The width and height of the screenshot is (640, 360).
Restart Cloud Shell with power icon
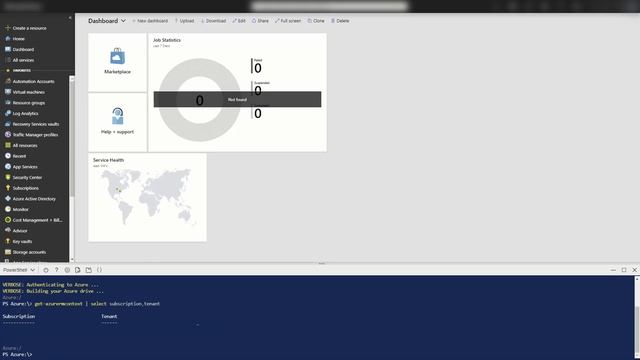pos(46,270)
